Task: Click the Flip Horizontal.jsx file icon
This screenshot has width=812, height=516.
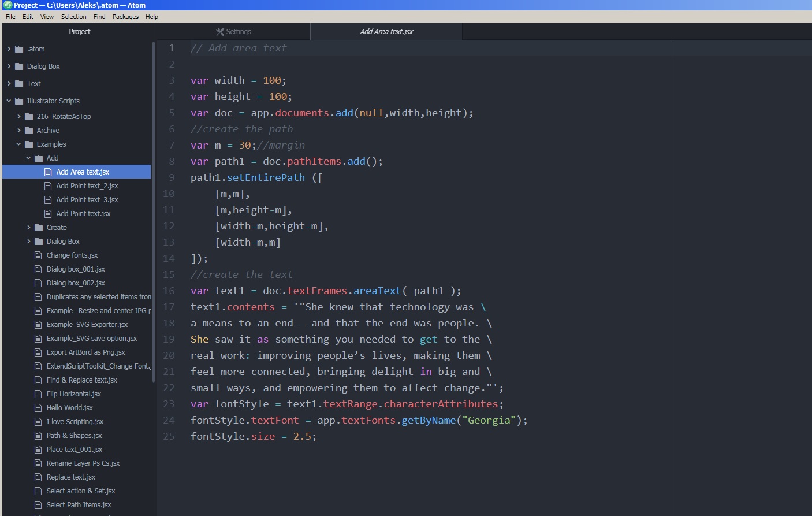Action: tap(38, 394)
